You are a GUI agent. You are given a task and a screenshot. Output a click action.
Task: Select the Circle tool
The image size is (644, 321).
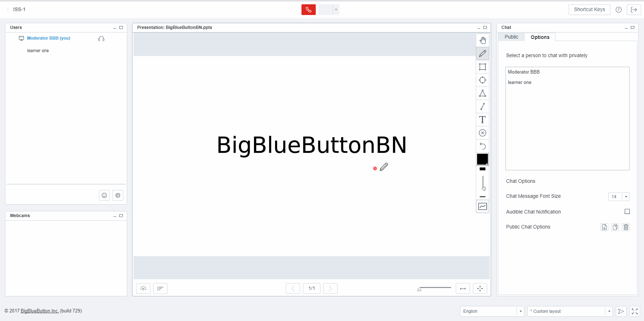[483, 80]
